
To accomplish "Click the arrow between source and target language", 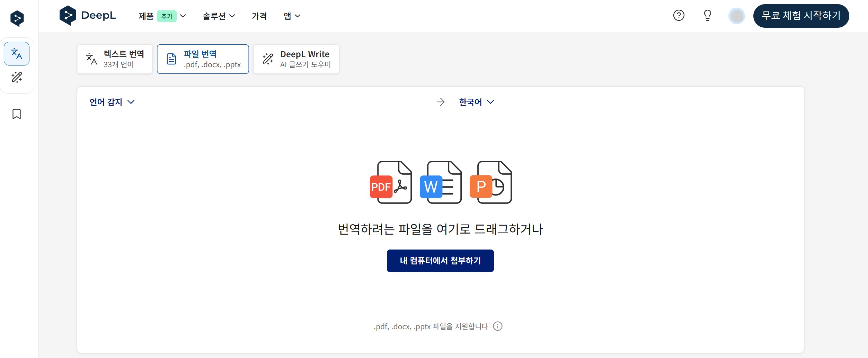I will tap(441, 102).
